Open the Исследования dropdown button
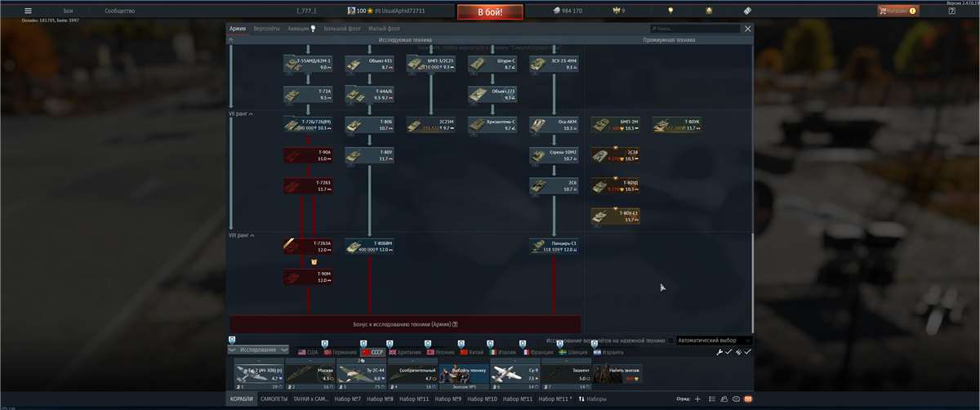This screenshot has height=410, width=980. point(257,350)
